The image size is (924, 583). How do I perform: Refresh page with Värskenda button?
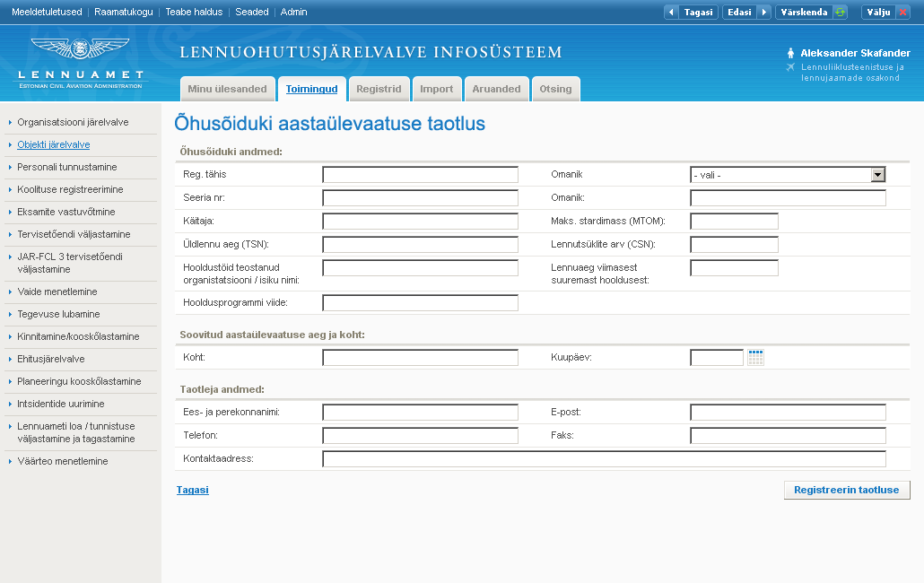coord(812,12)
